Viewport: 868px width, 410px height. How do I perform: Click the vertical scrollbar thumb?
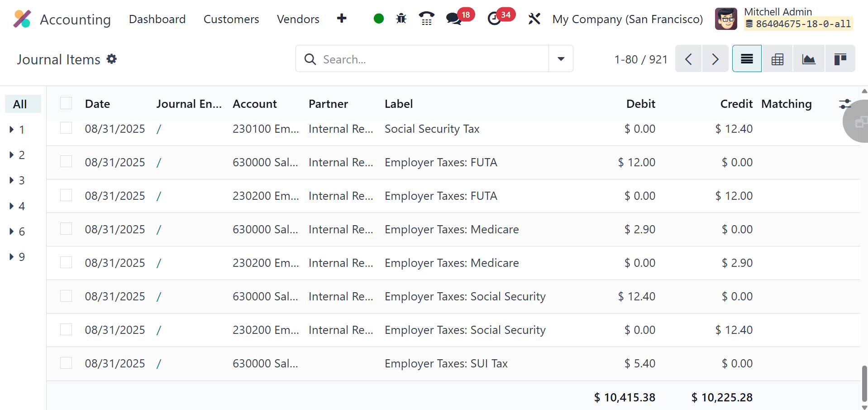(x=864, y=383)
